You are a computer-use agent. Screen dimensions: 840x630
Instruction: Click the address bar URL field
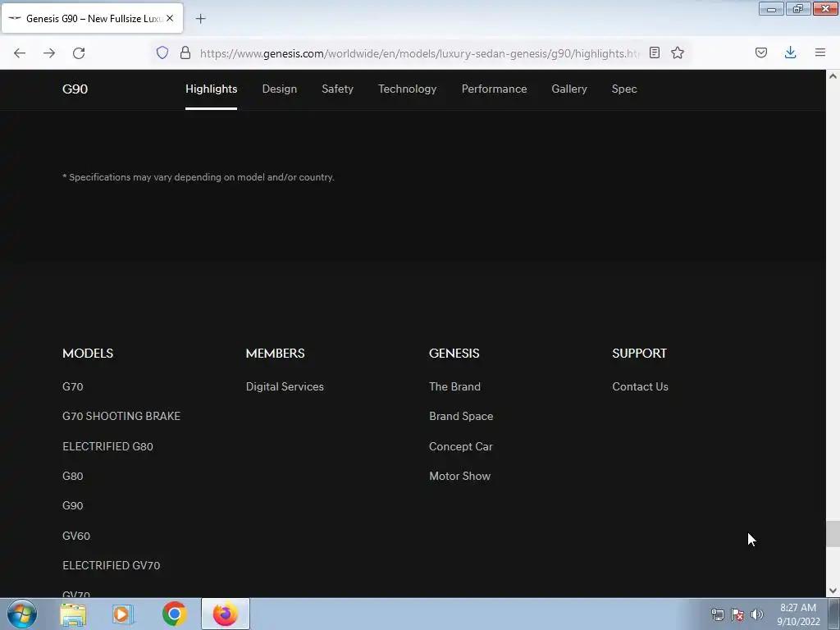pyautogui.click(x=419, y=53)
